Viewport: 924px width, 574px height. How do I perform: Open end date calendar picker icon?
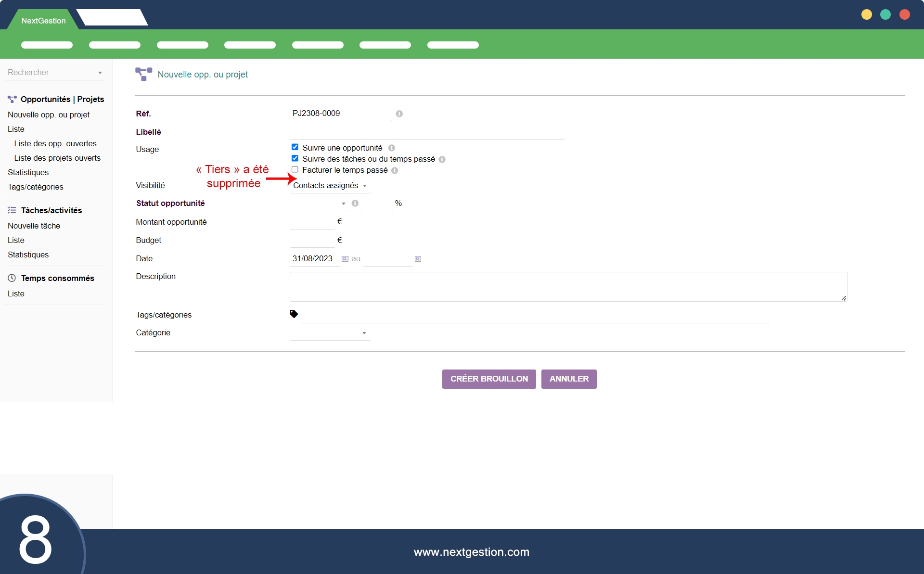tap(418, 259)
